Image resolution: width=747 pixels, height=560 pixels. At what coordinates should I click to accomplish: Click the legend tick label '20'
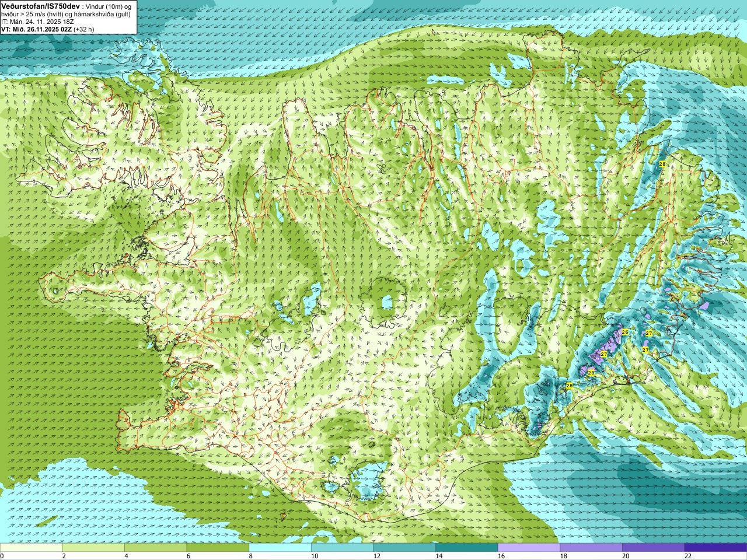point(626,556)
